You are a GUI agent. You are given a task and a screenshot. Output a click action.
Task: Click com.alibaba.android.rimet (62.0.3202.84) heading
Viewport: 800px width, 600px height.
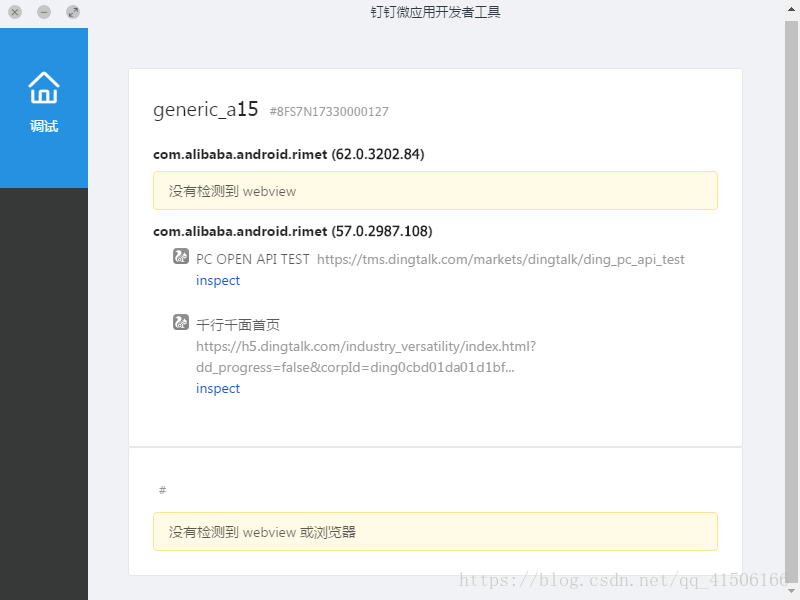click(289, 154)
